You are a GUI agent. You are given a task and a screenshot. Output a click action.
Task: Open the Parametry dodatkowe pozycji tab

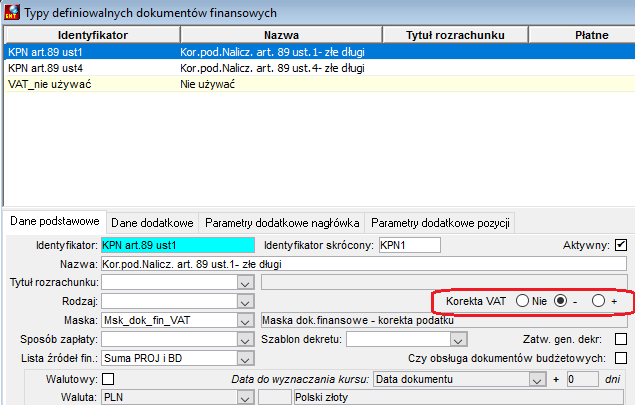440,223
